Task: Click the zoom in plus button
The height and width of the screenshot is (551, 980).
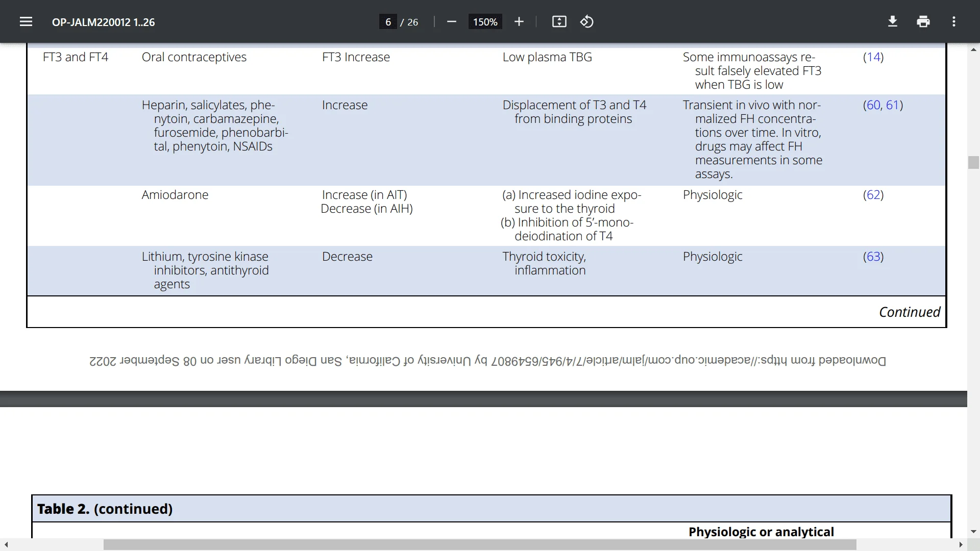Action: click(x=520, y=22)
